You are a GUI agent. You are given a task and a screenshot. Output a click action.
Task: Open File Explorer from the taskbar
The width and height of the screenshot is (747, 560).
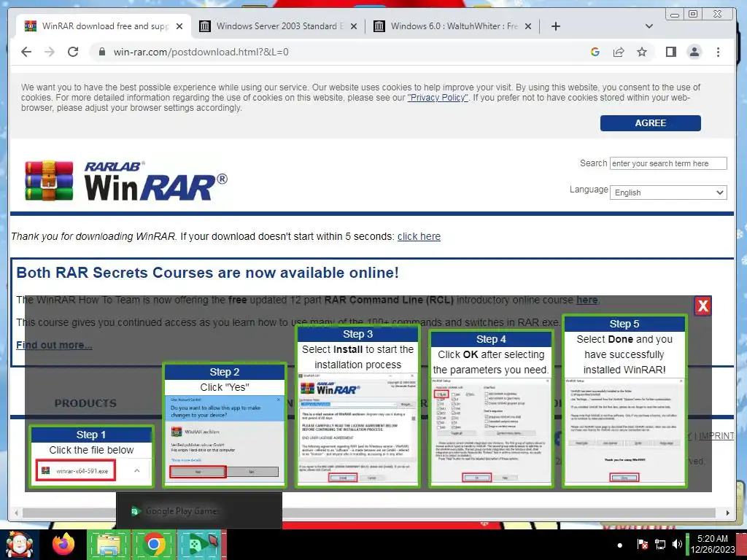pyautogui.click(x=109, y=544)
